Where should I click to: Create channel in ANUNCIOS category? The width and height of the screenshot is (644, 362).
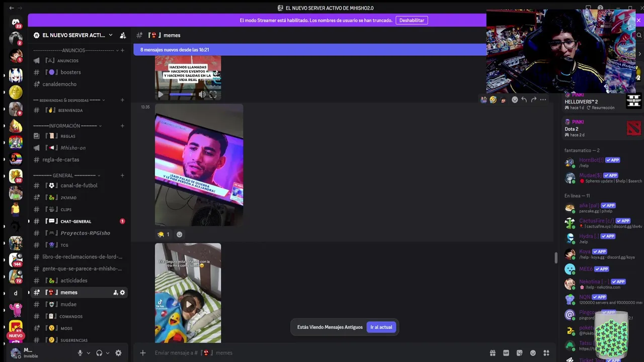[122, 50]
